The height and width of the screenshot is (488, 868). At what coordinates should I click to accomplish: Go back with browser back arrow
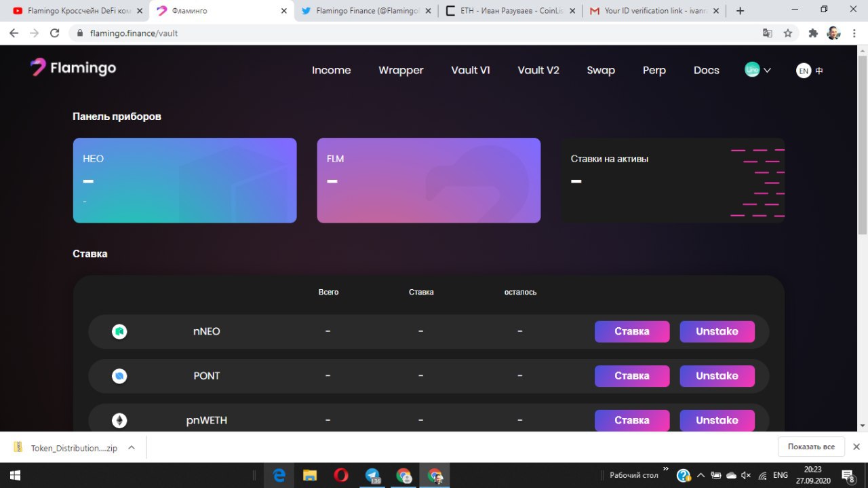[x=14, y=33]
